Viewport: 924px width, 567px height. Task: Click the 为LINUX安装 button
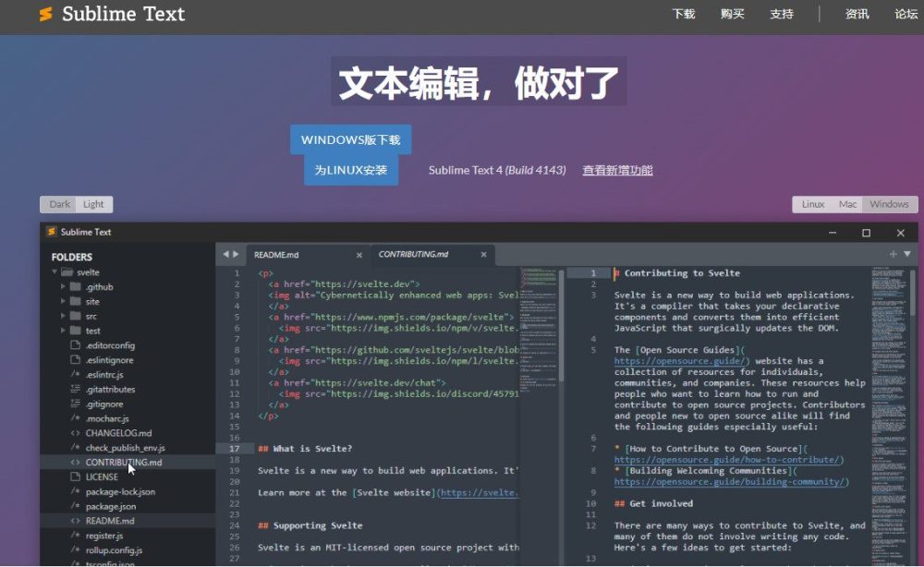pyautogui.click(x=350, y=170)
